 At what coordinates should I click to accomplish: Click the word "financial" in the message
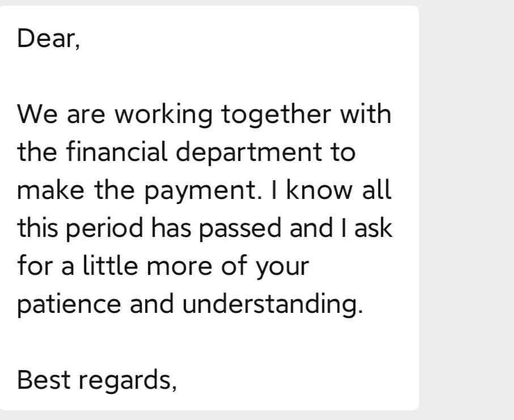[117, 151]
